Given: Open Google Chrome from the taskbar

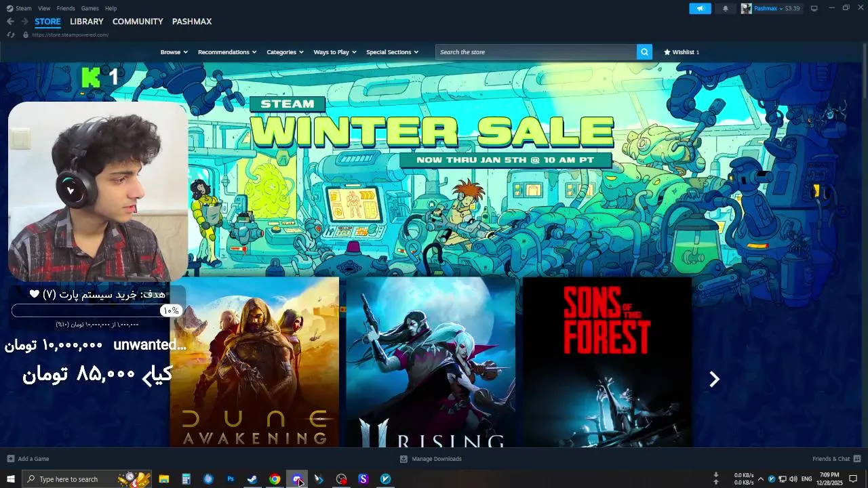Looking at the screenshot, I should coord(275,479).
